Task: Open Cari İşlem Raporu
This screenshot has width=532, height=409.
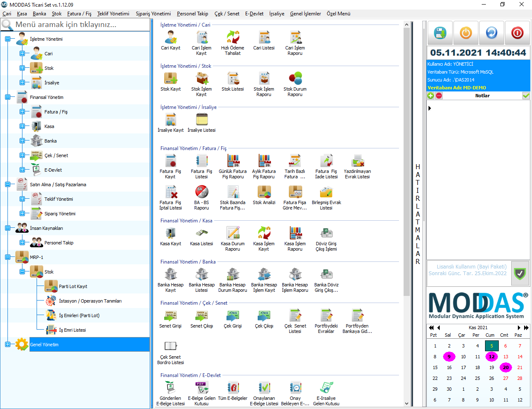Action: coord(295,43)
